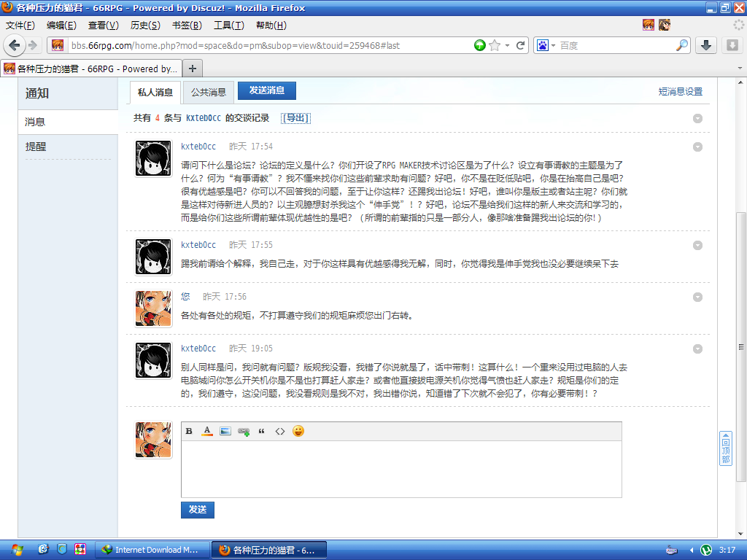Image resolution: width=747 pixels, height=560 pixels.
Task: Open the Windows Start button
Action: coord(18,550)
